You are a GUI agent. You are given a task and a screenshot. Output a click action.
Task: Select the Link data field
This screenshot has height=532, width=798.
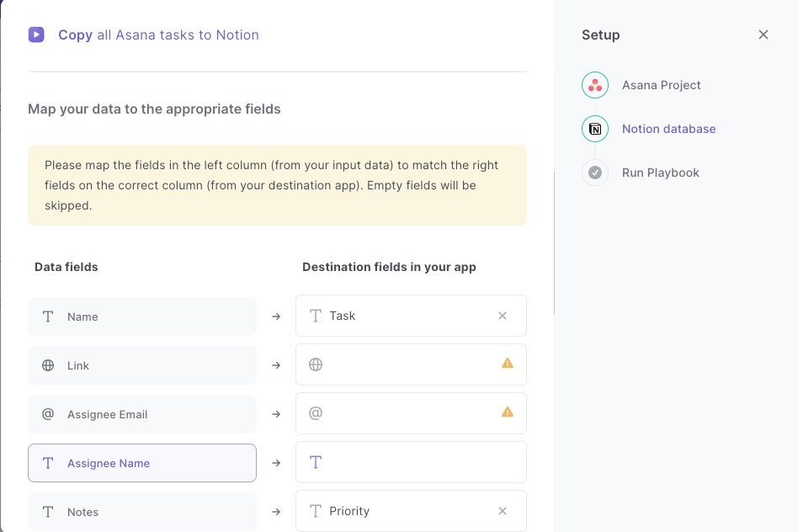click(142, 365)
